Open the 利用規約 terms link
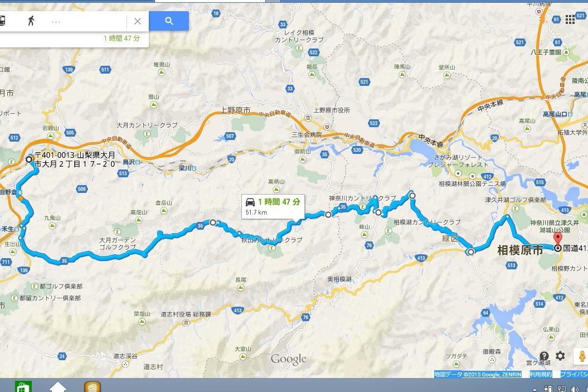This screenshot has height=392, width=588. pos(541,374)
